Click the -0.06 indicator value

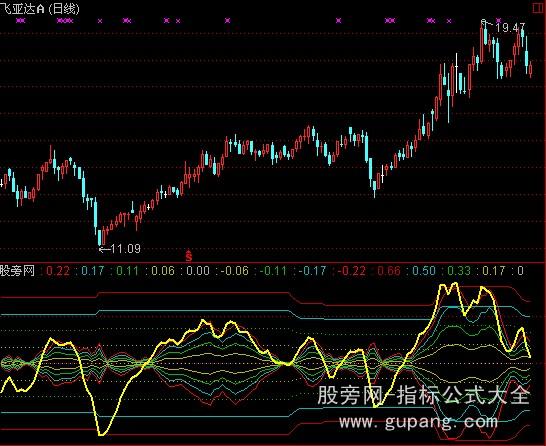235,271
